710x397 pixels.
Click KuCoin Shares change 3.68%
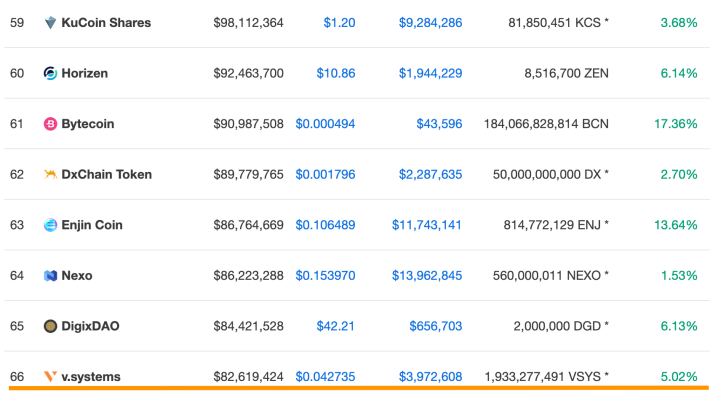point(679,23)
